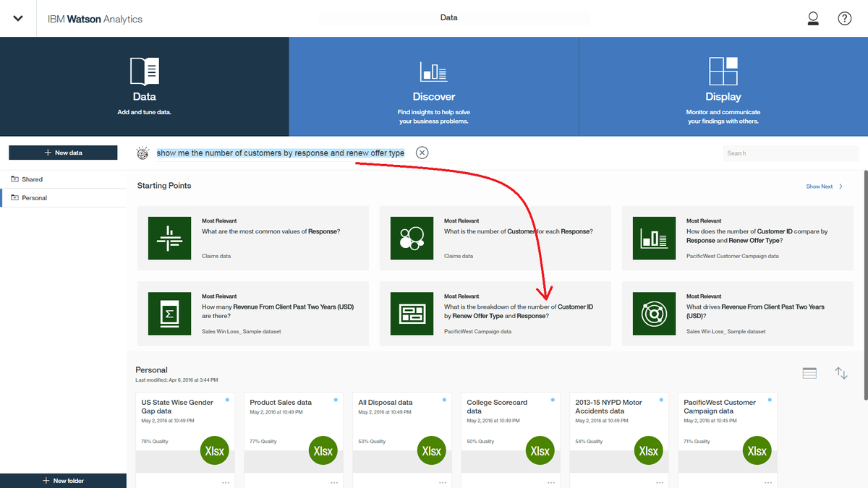The width and height of the screenshot is (868, 488).
Task: Select 'How many Revenue From Client Past Two Years' question
Action: [278, 311]
